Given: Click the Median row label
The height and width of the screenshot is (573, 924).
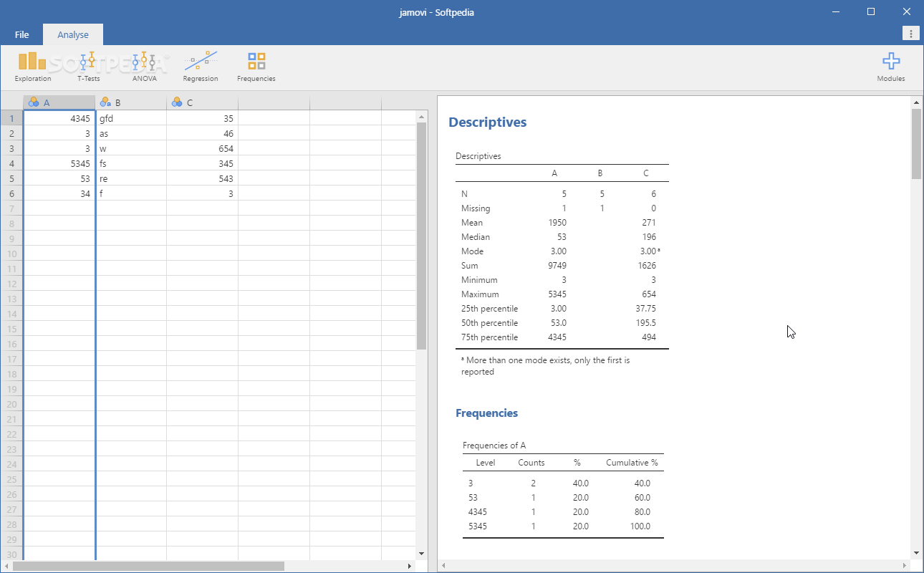Looking at the screenshot, I should tap(475, 237).
